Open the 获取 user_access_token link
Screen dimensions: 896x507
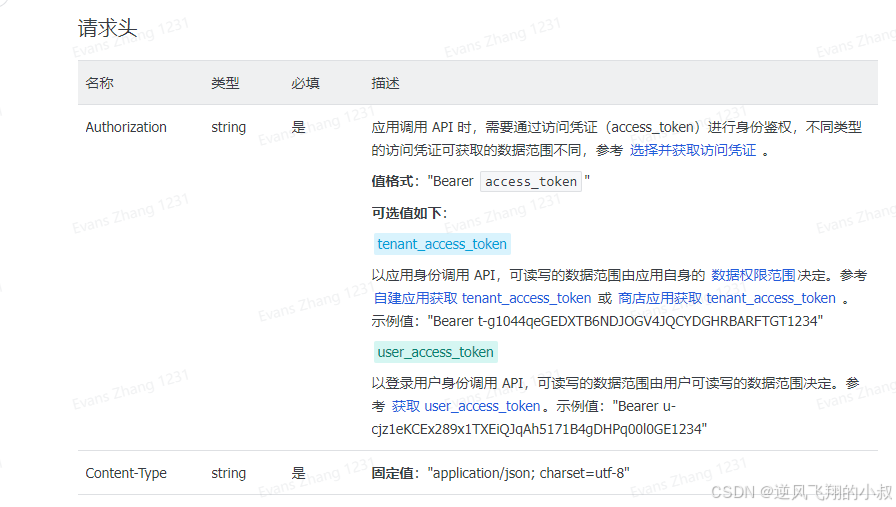pyautogui.click(x=466, y=406)
